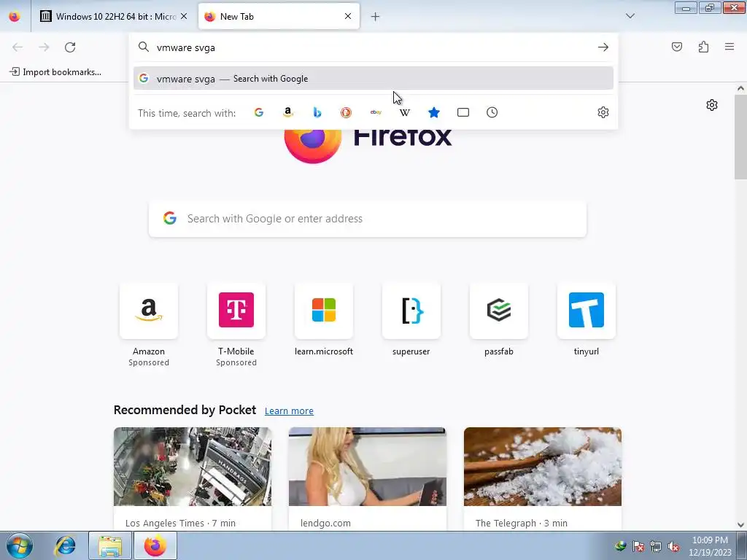Search open tabs using the tab icon
The width and height of the screenshot is (747, 560).
coord(463,112)
